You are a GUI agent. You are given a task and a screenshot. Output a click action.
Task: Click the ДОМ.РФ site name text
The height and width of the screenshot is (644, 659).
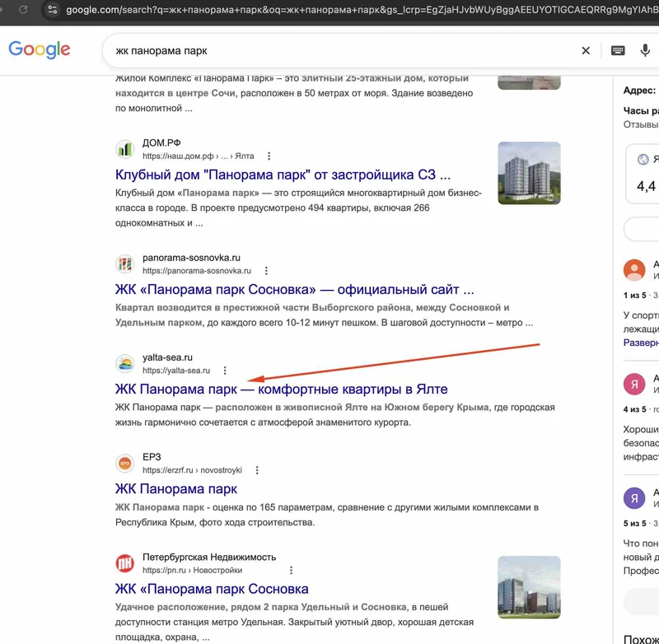tap(161, 142)
